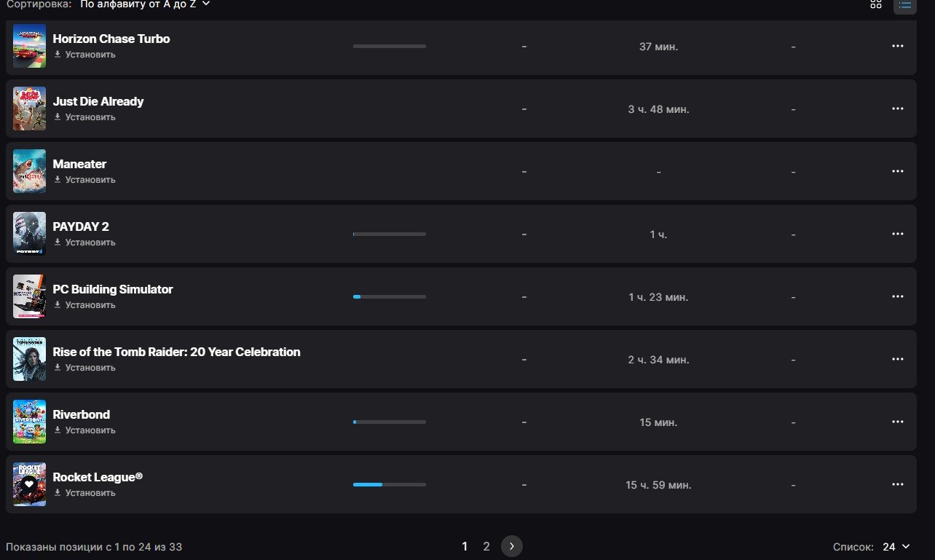935x560 pixels.
Task: Select the list view layout
Action: coord(905,4)
